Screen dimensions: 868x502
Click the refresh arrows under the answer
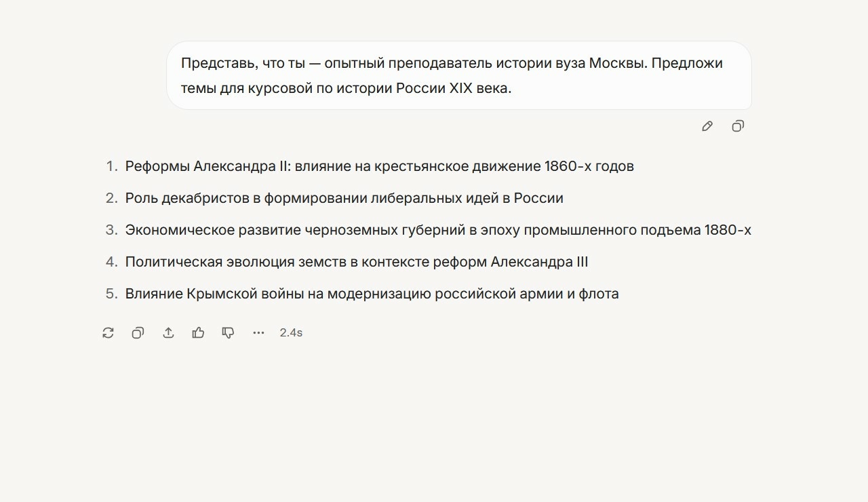click(108, 332)
